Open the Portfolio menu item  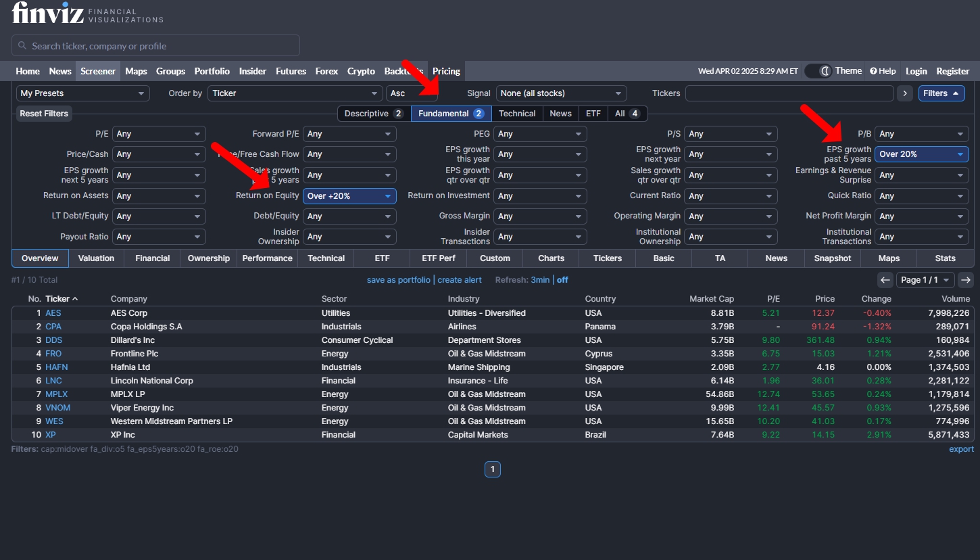tap(212, 71)
